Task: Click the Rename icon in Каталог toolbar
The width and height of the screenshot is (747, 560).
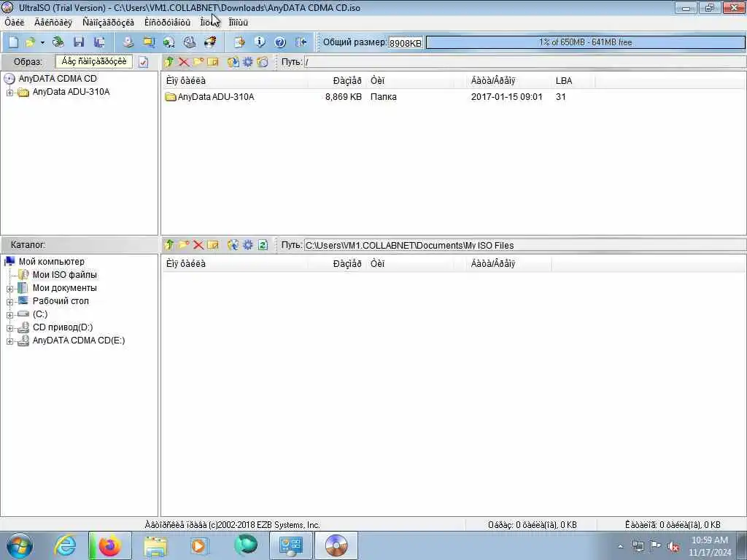Action: tap(213, 245)
